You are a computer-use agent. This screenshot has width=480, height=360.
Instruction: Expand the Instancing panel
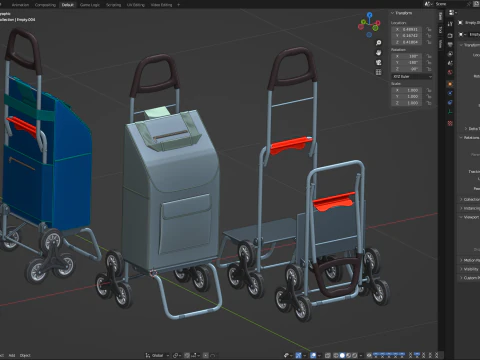point(470,208)
